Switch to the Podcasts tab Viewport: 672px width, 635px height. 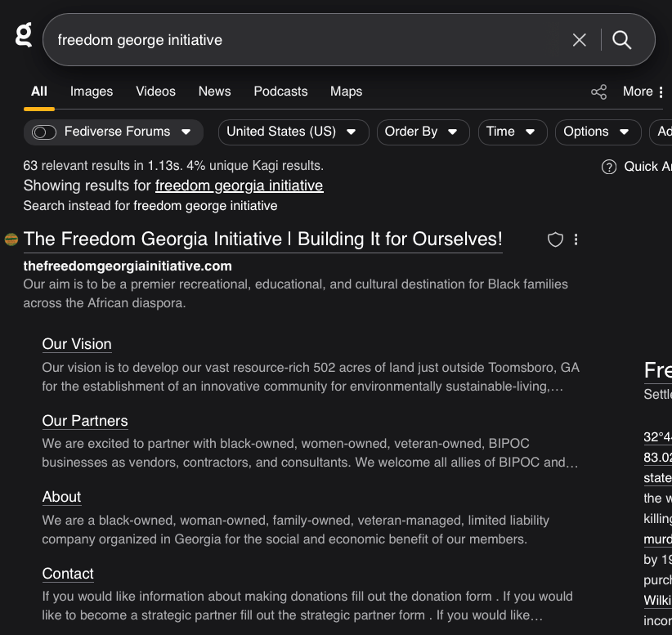(280, 92)
